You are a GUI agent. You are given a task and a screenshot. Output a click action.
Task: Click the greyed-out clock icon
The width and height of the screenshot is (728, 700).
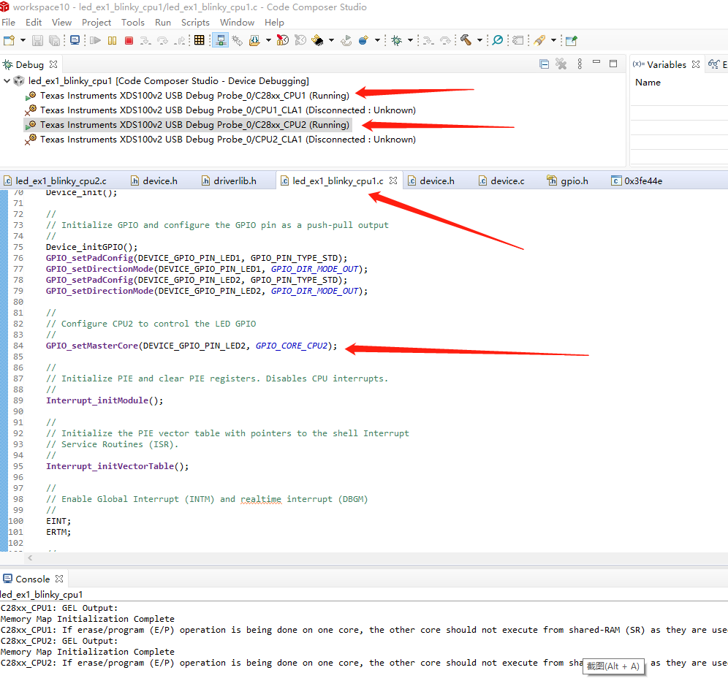300,40
